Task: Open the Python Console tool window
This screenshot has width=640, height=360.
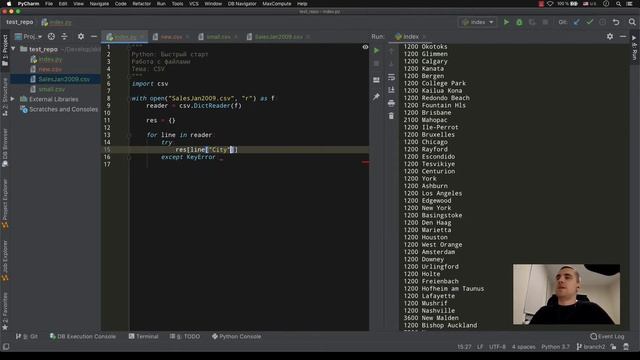Action: click(x=236, y=336)
